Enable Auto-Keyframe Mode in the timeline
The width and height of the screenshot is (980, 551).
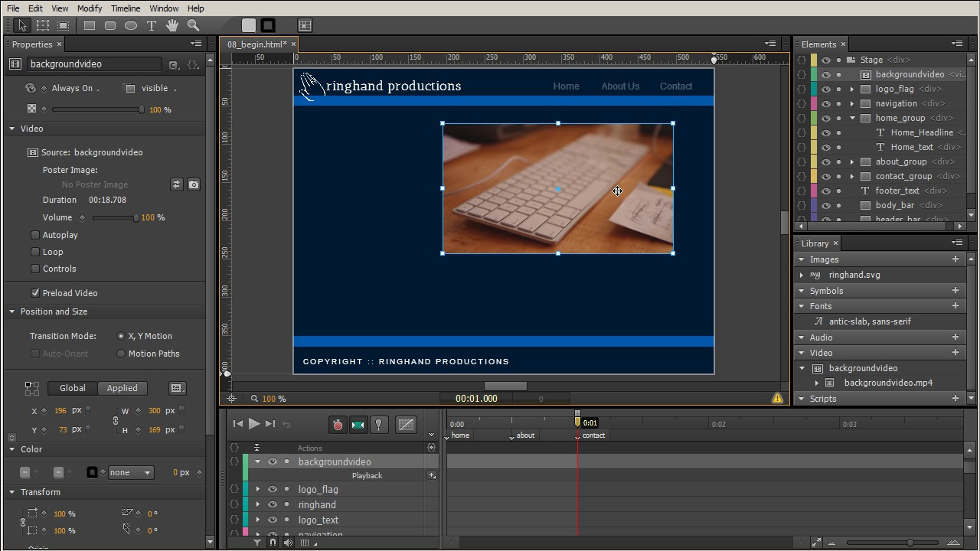coord(337,424)
